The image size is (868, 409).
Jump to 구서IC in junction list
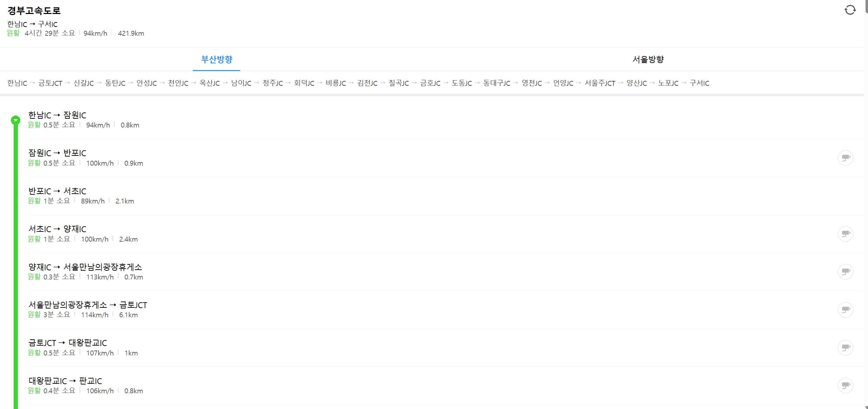tap(699, 83)
